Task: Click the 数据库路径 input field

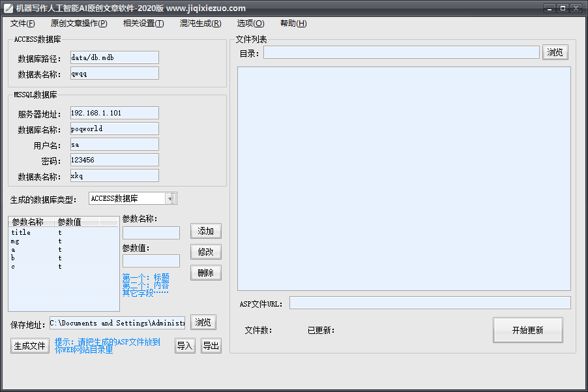Action: (114, 57)
